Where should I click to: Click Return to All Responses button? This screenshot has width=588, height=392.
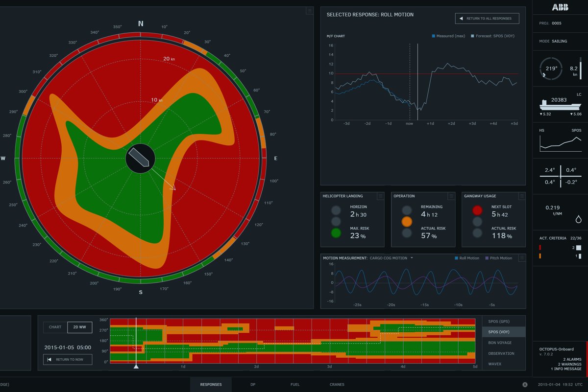coord(487,19)
